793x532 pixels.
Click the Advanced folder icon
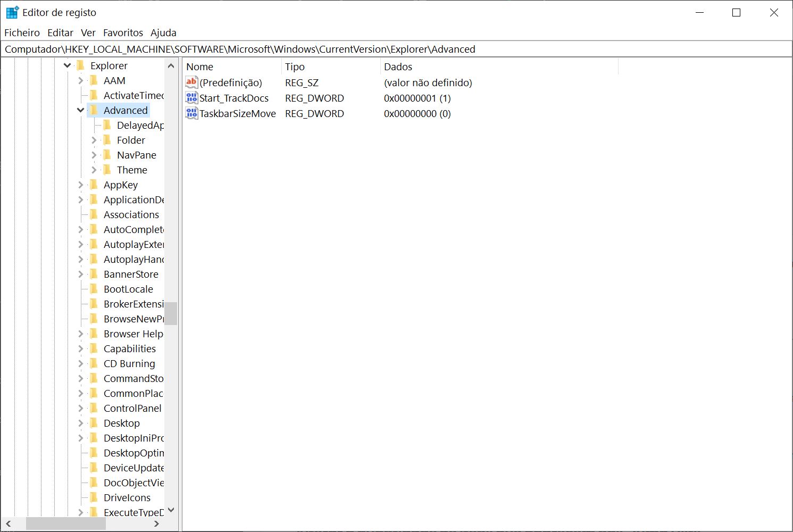[x=94, y=110]
